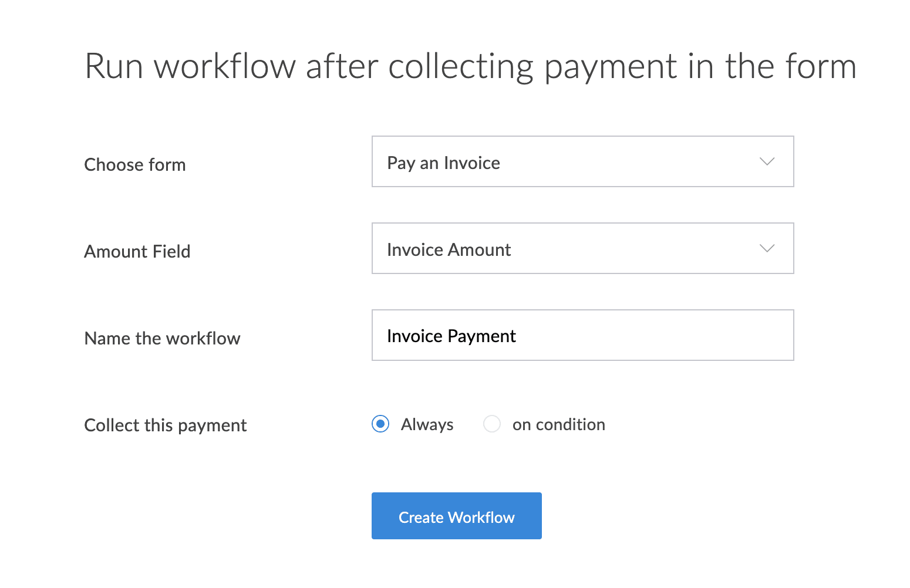
Task: Click the chevron arrow beside Pay an Invoice
Action: (767, 161)
